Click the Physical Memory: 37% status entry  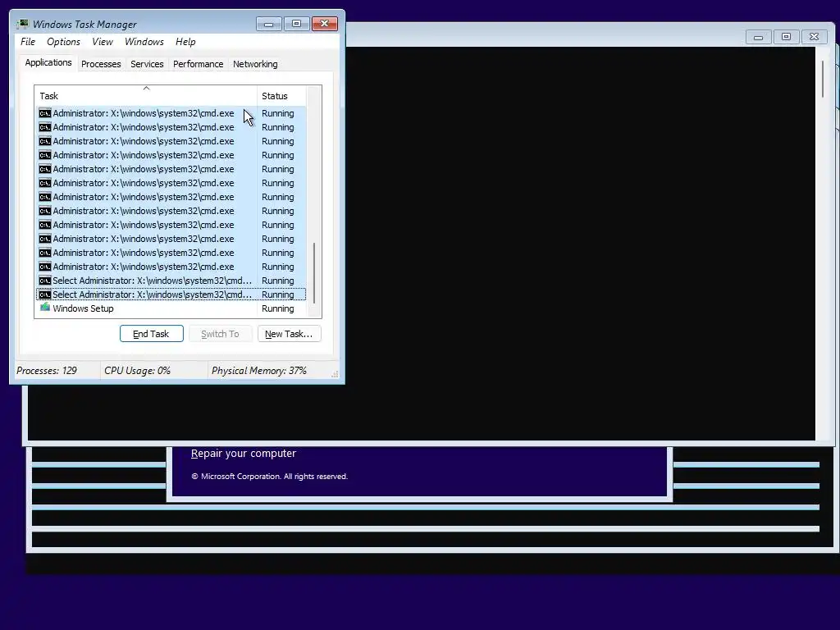click(258, 371)
